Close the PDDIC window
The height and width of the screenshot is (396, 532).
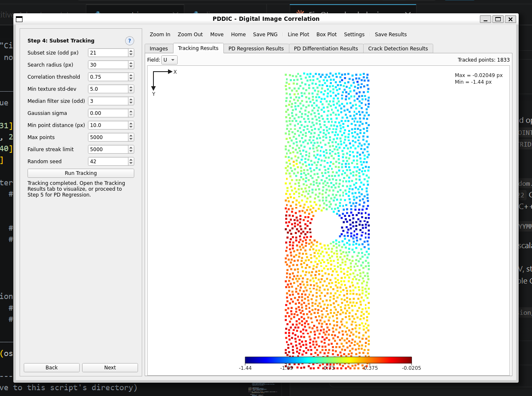point(510,19)
